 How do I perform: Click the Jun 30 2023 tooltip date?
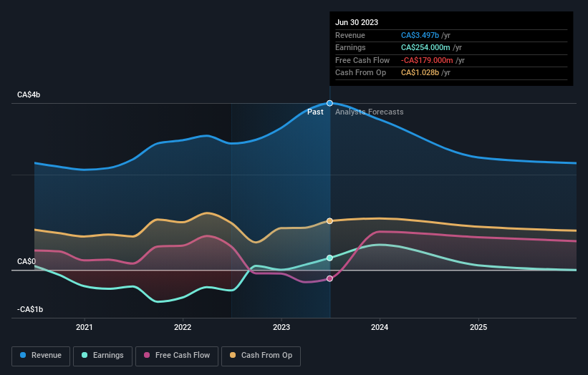tap(357, 22)
